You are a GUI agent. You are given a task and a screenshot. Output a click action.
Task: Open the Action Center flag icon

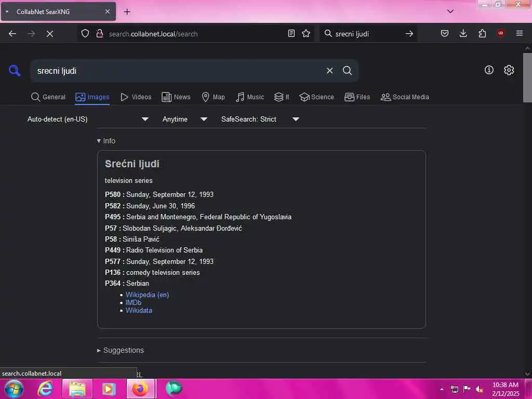(x=467, y=389)
